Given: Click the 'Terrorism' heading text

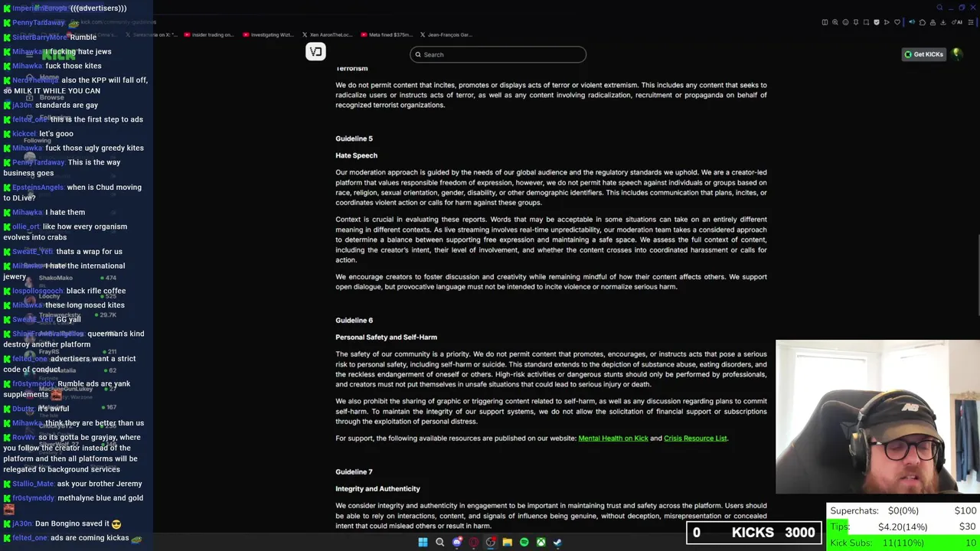Looking at the screenshot, I should (x=351, y=69).
